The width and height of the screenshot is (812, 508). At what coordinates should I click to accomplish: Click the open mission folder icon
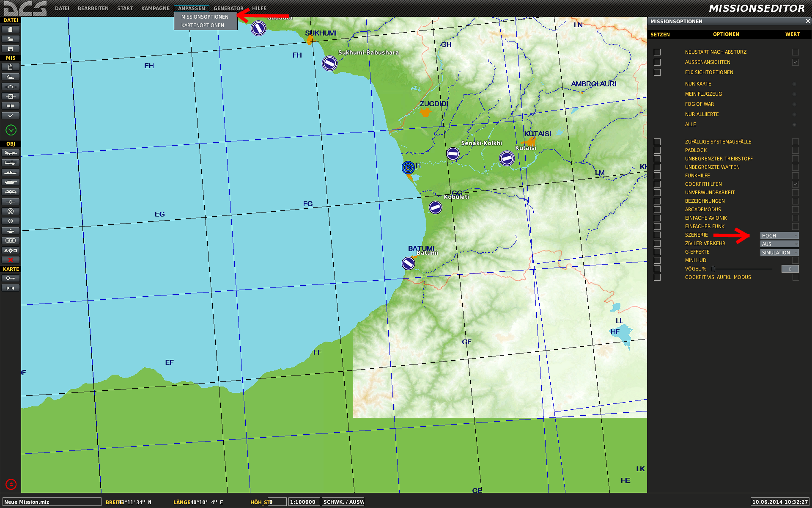[x=11, y=39]
